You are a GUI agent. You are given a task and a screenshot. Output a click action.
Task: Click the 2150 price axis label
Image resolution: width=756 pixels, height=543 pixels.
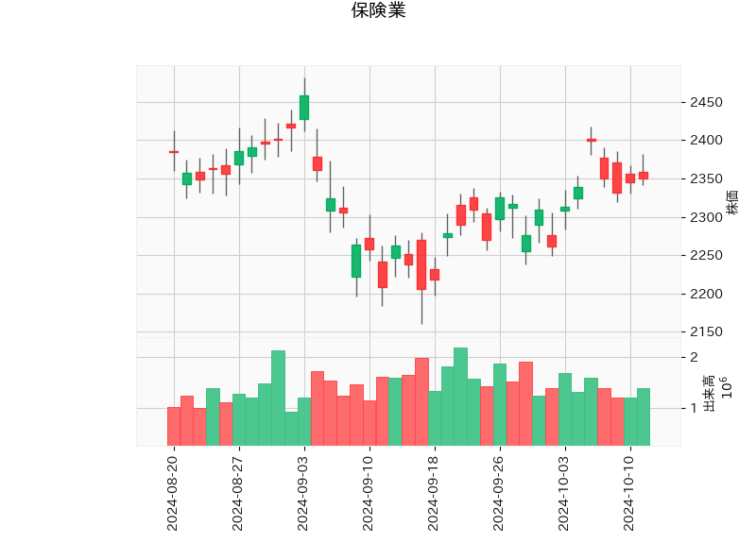pyautogui.click(x=706, y=331)
